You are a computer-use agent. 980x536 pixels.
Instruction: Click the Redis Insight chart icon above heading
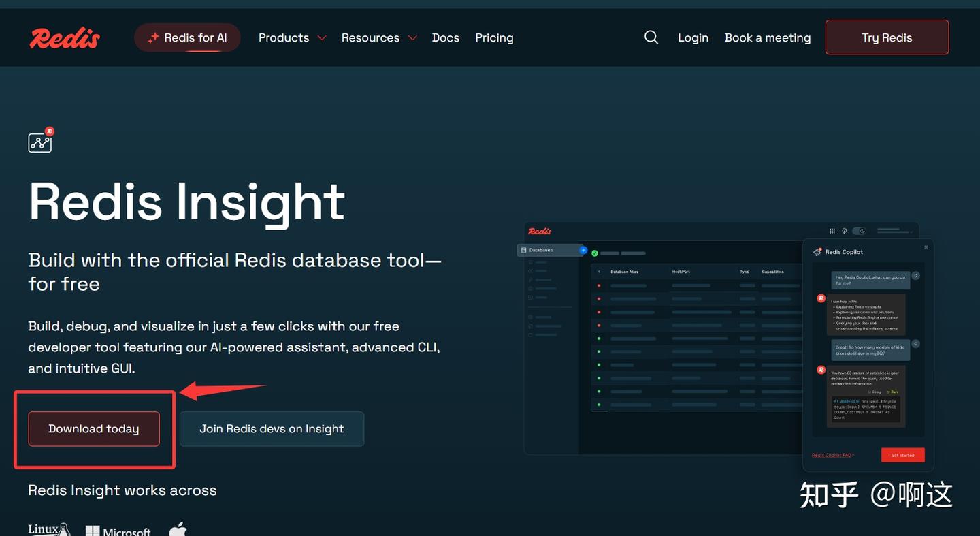click(x=41, y=140)
